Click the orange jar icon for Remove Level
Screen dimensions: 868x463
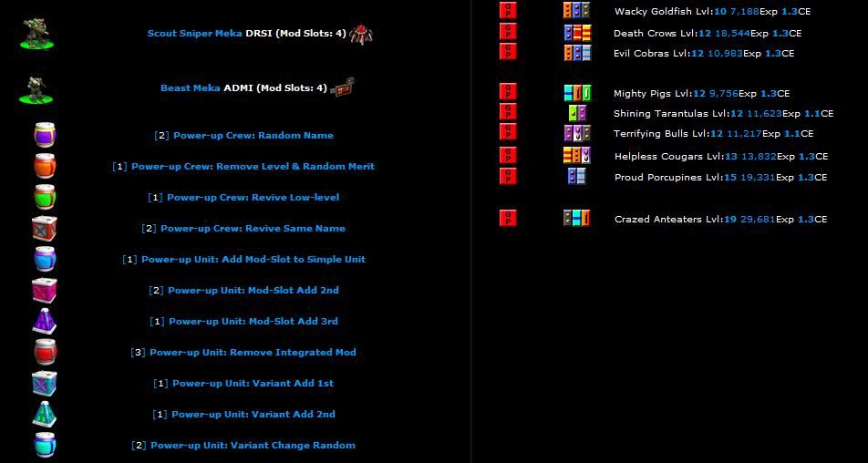coord(45,166)
